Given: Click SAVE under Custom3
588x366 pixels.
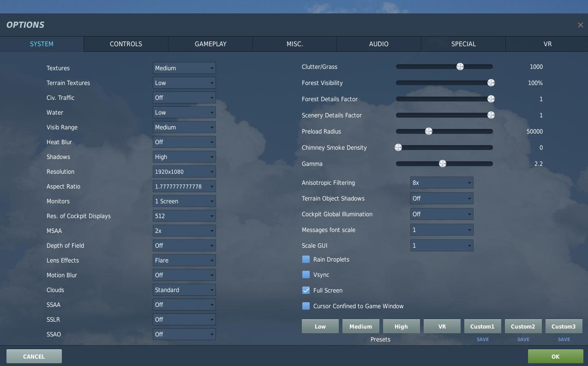Looking at the screenshot, I should (x=564, y=339).
